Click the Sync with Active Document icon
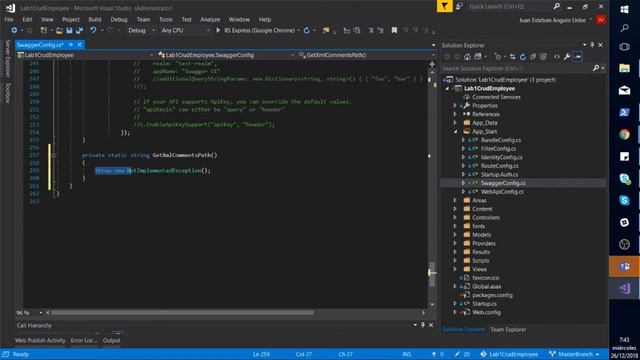The width and height of the screenshot is (640, 360). click(513, 57)
